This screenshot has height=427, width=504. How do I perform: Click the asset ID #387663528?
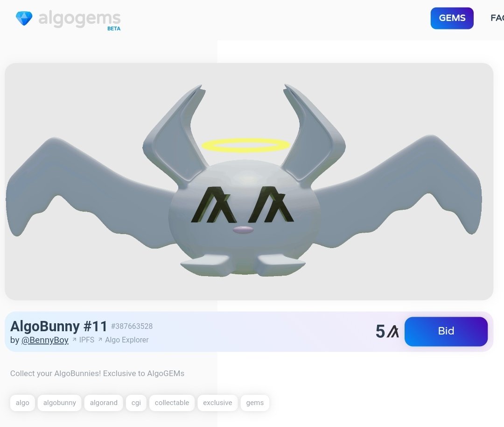(132, 326)
